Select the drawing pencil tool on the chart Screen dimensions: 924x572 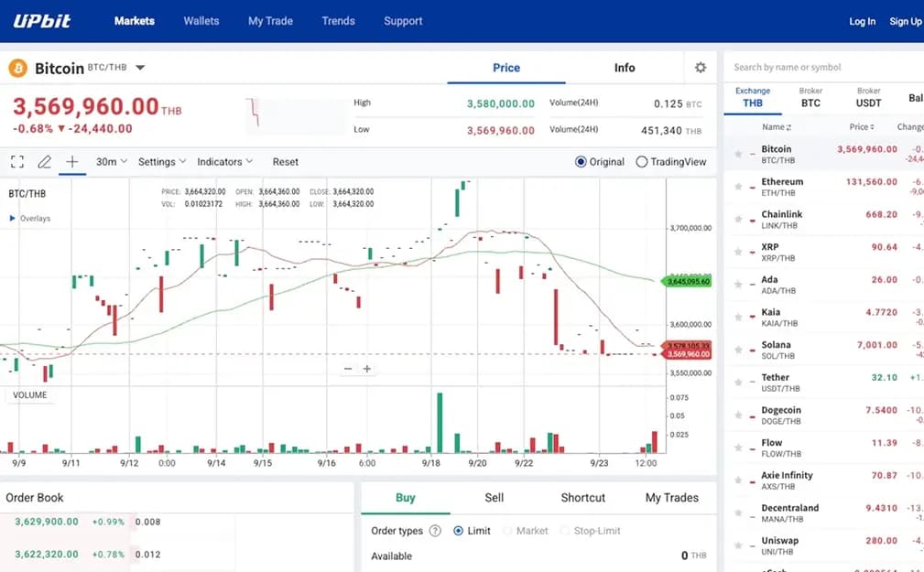tap(43, 161)
